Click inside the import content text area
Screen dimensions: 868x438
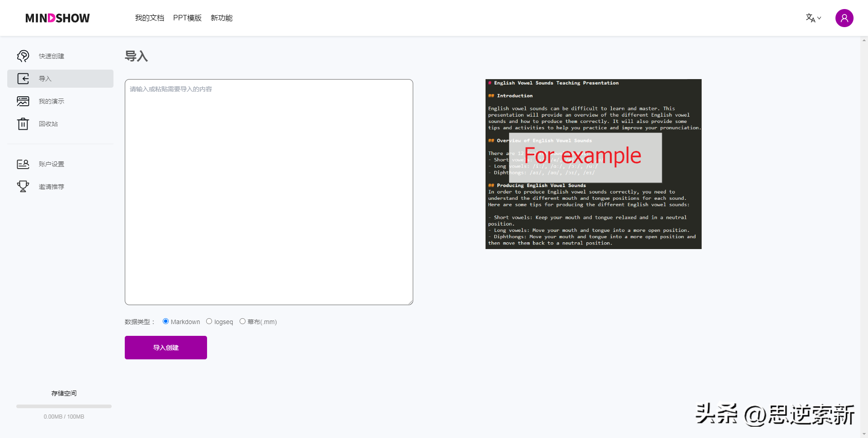(269, 192)
